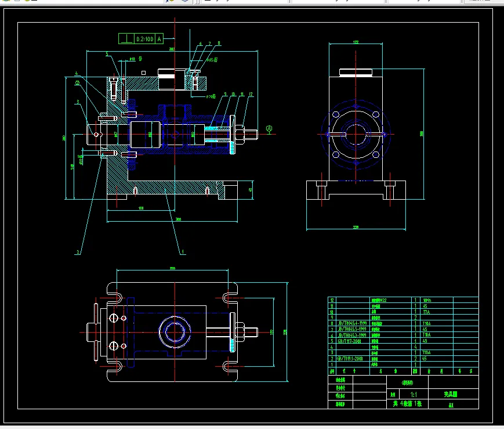Click the T10A material cell in row 3
This screenshot has width=504, height=429.
(x=427, y=353)
